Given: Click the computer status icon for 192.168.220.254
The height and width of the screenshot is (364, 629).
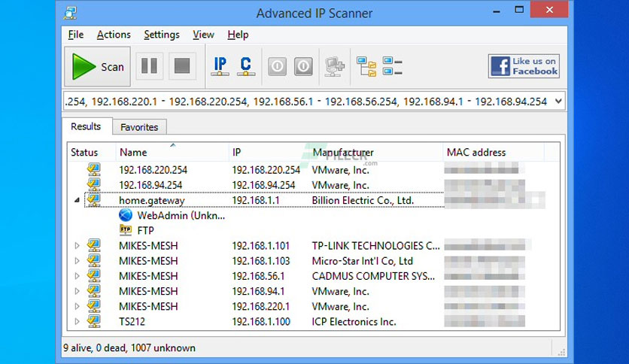Looking at the screenshot, I should 94,169.
